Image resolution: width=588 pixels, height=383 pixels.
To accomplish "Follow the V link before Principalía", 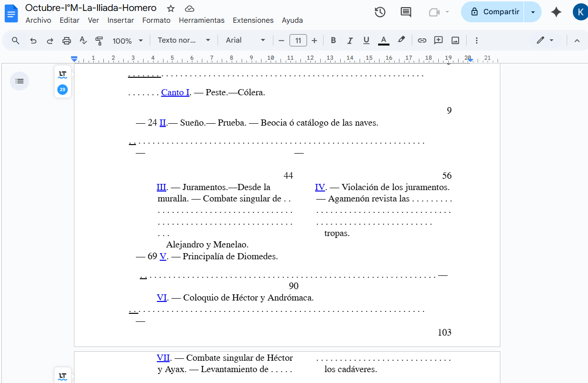I will tap(163, 256).
